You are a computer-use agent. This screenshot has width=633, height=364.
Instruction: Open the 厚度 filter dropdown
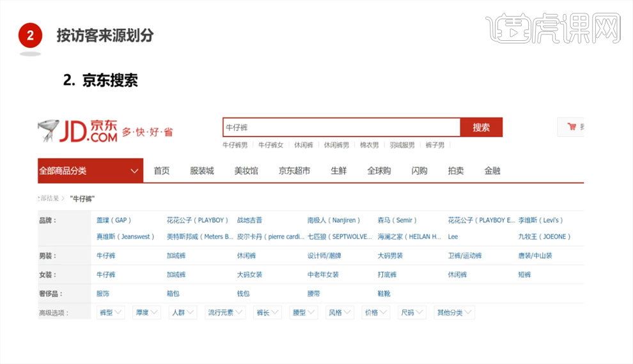tap(146, 312)
